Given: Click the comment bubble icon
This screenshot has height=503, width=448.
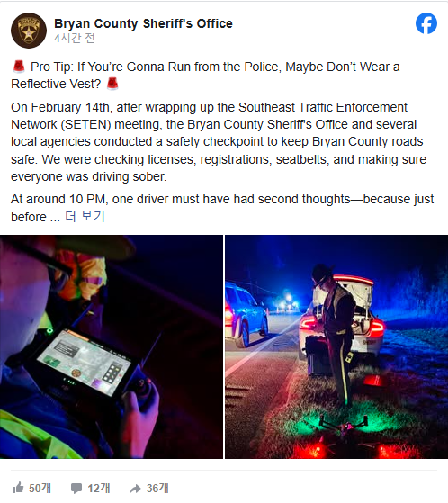Looking at the screenshot, I should pos(76,489).
